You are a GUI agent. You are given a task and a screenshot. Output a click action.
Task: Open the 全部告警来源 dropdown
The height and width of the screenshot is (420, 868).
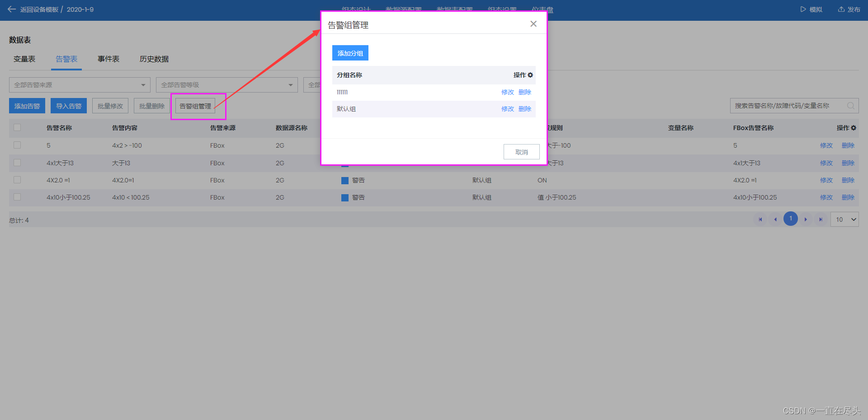(x=80, y=85)
